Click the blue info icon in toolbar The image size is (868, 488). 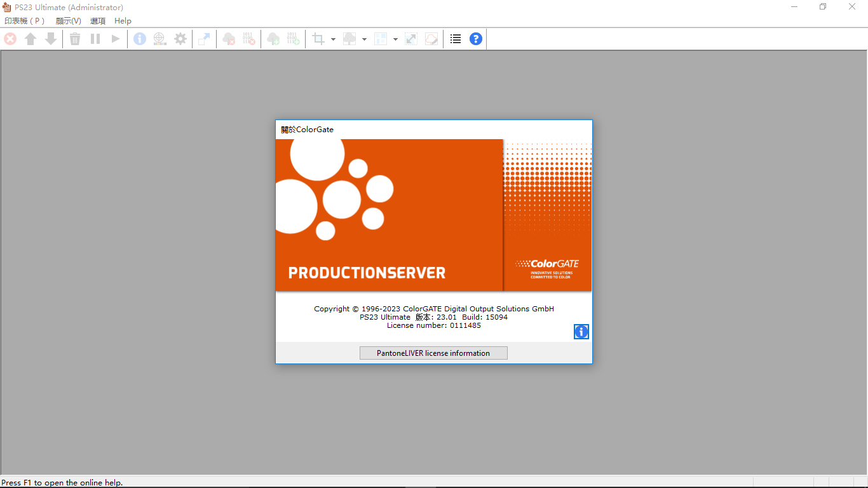point(140,39)
